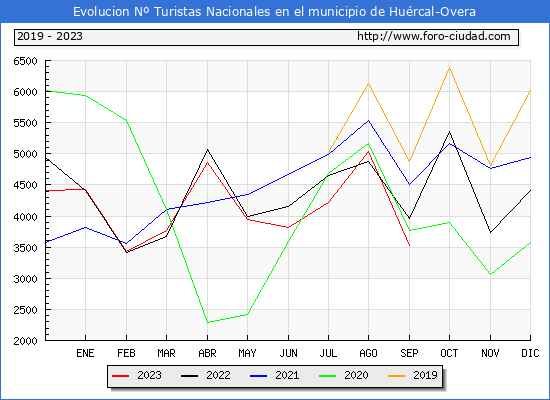Click the black 2022 peak at ABR
Image resolution: width=550 pixels, height=400 pixels.
(207, 149)
